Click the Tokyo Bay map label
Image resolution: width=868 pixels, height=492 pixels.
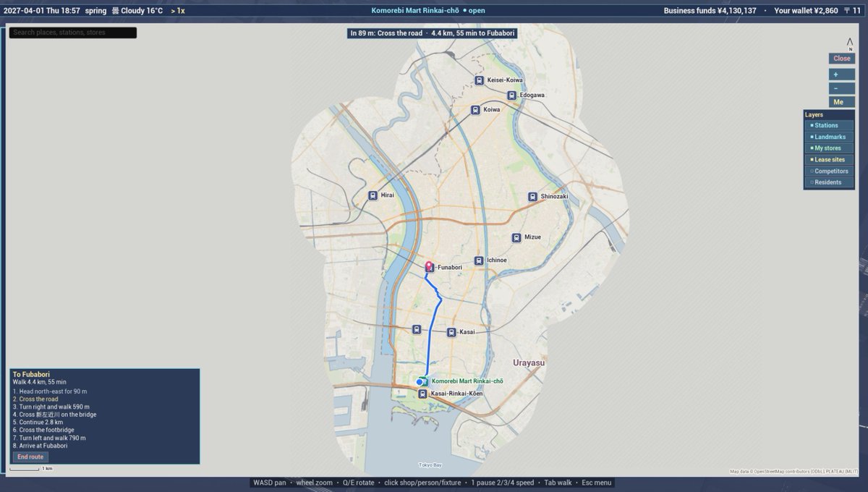pyautogui.click(x=430, y=465)
